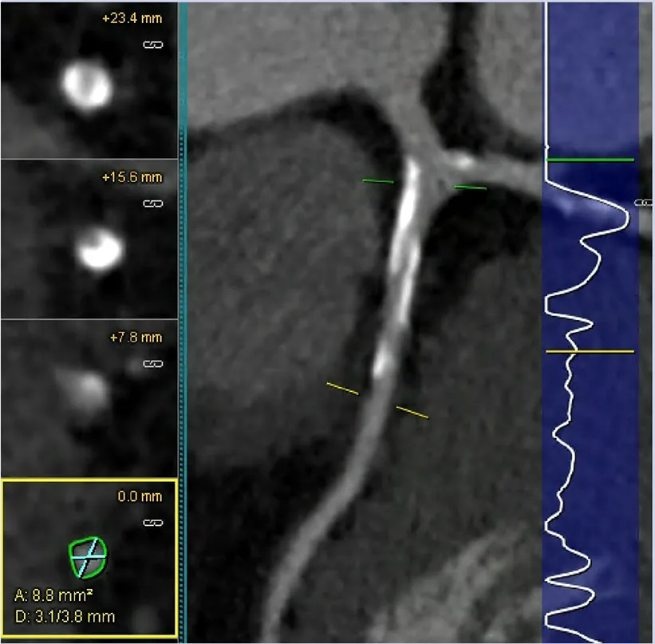Toggle link icon in +15.6 mm cross-section
The image size is (655, 644).
152,203
